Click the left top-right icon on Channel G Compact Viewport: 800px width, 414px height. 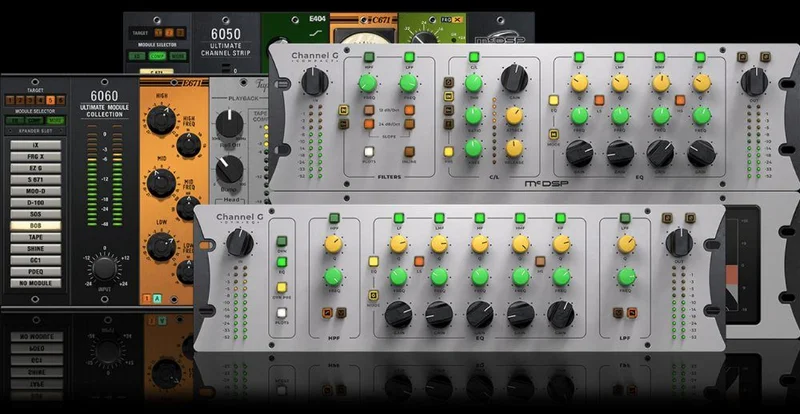click(742, 57)
